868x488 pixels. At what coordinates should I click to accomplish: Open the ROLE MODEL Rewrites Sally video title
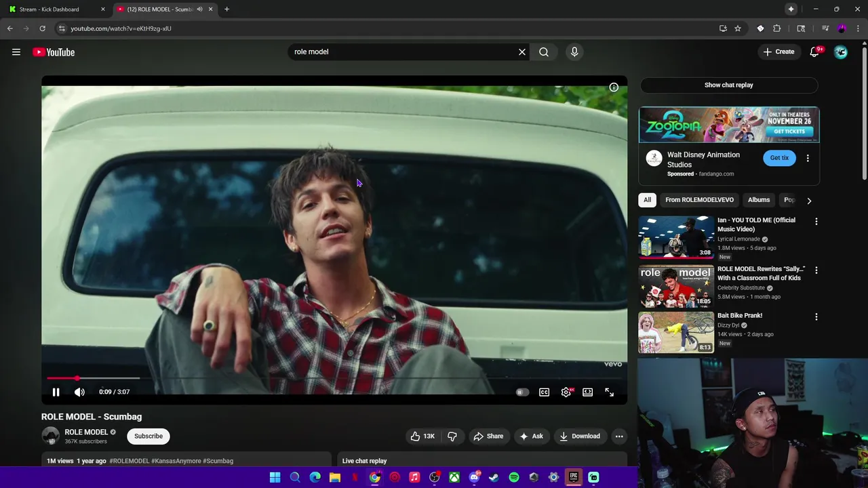(x=761, y=273)
